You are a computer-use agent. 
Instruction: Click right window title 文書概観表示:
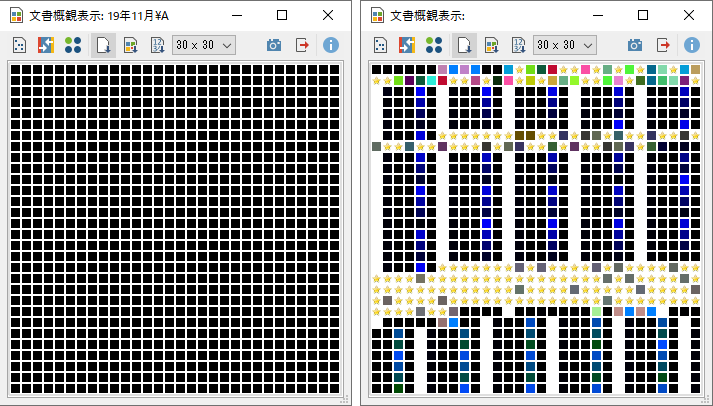(x=427, y=16)
